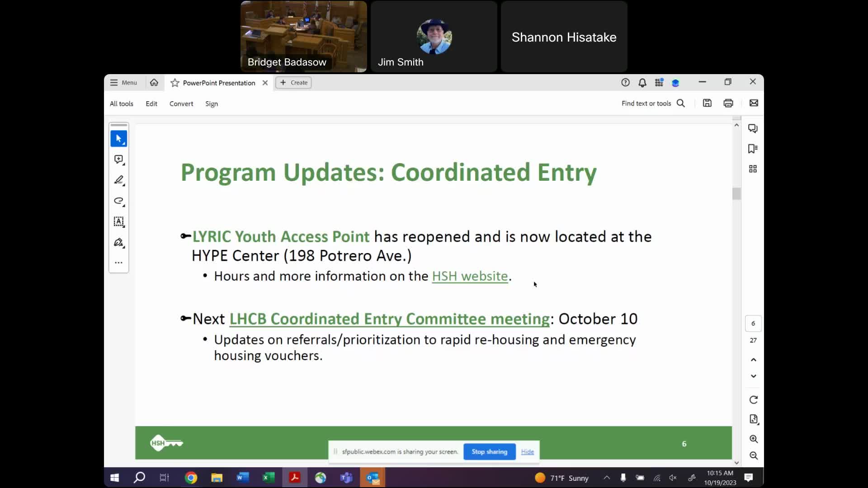This screenshot has width=868, height=488.
Task: Toggle the Bookmarks panel open
Action: 753,148
